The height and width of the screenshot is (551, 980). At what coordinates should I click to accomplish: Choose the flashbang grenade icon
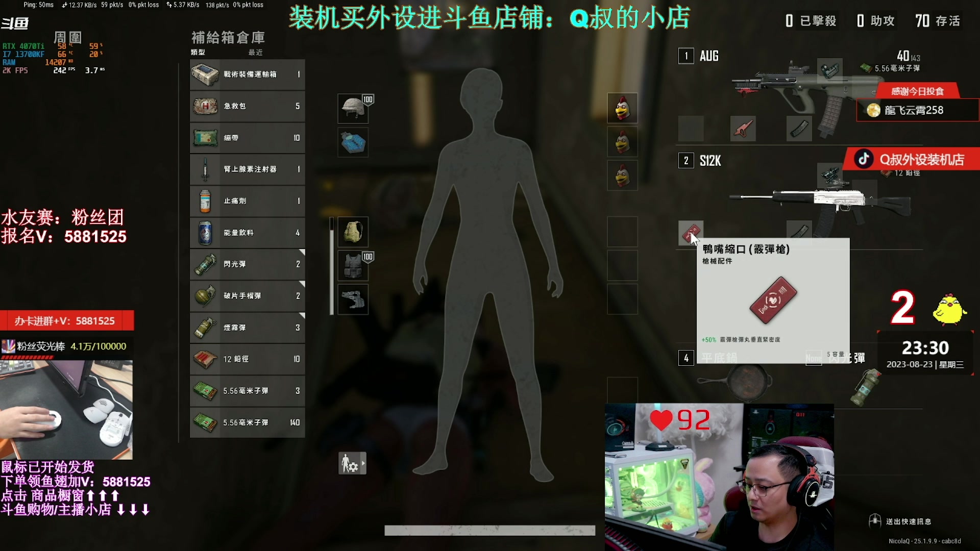pyautogui.click(x=205, y=264)
